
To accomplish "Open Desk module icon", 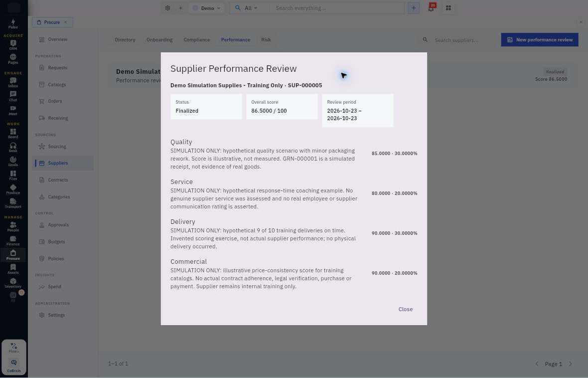I will point(13,147).
